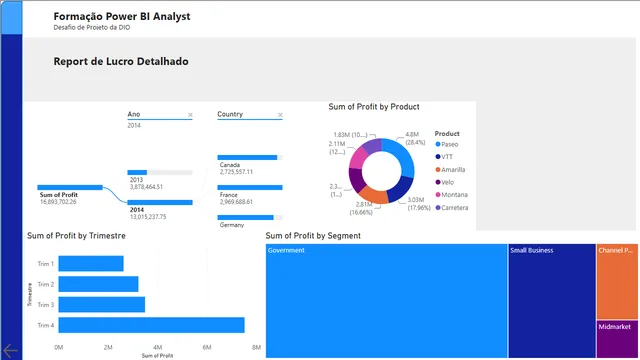Viewport: 640px width, 360px height.
Task: Click the Trim 2 bar
Action: pos(98,284)
